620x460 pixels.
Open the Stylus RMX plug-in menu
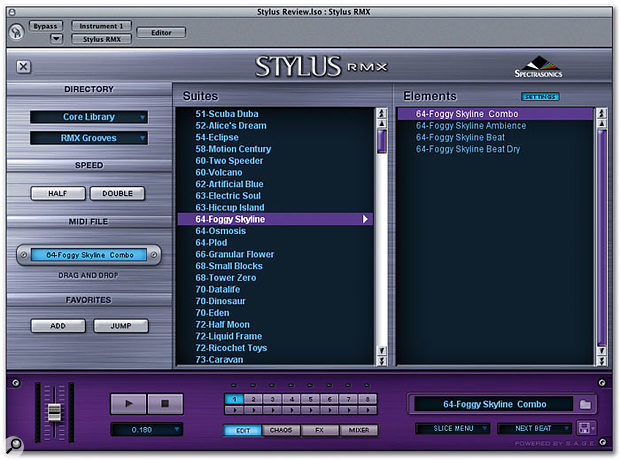tap(101, 39)
